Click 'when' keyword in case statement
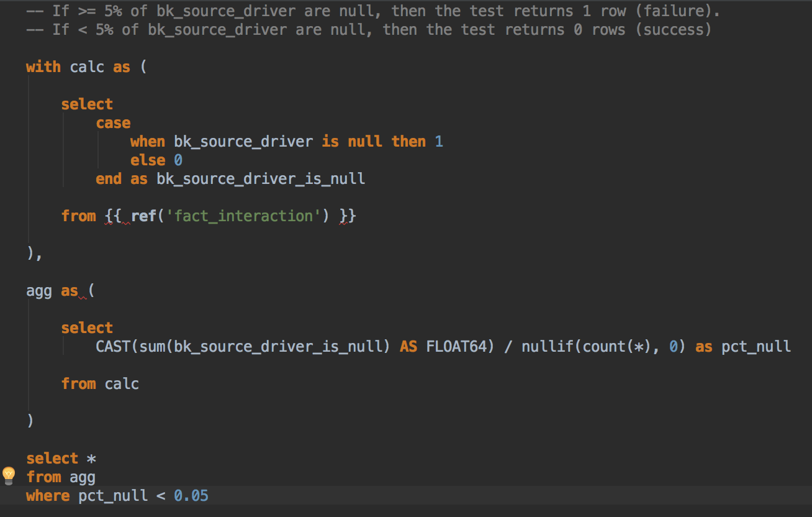Viewport: 812px width, 517px height. click(148, 142)
